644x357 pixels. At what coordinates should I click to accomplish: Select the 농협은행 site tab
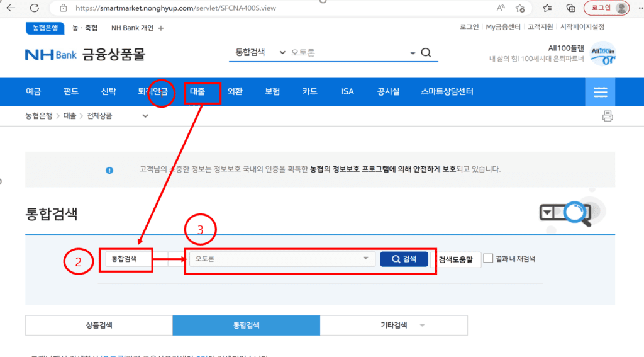(x=45, y=28)
